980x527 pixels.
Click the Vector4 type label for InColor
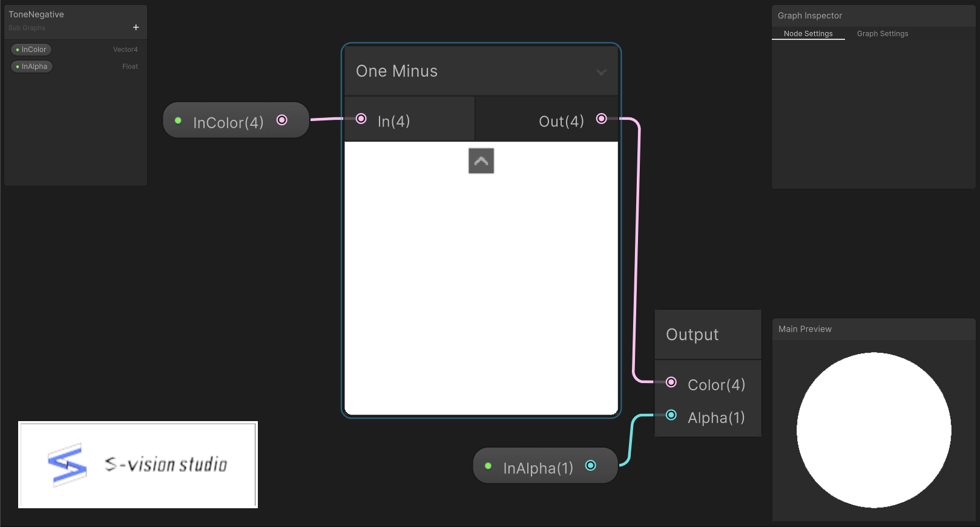click(x=125, y=50)
